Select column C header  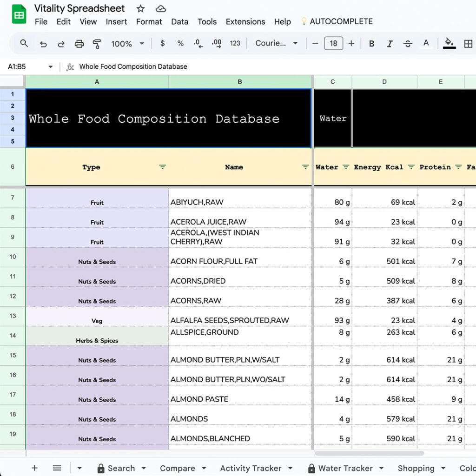333,82
